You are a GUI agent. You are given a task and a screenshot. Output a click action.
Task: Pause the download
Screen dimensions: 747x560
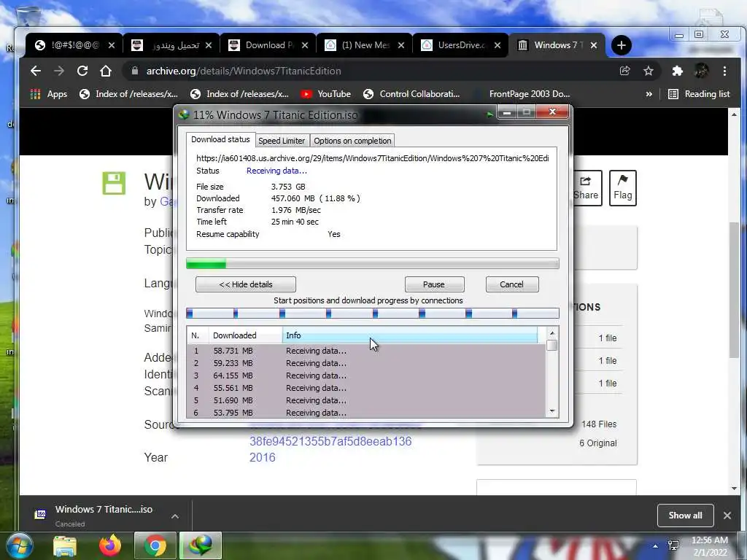point(434,284)
